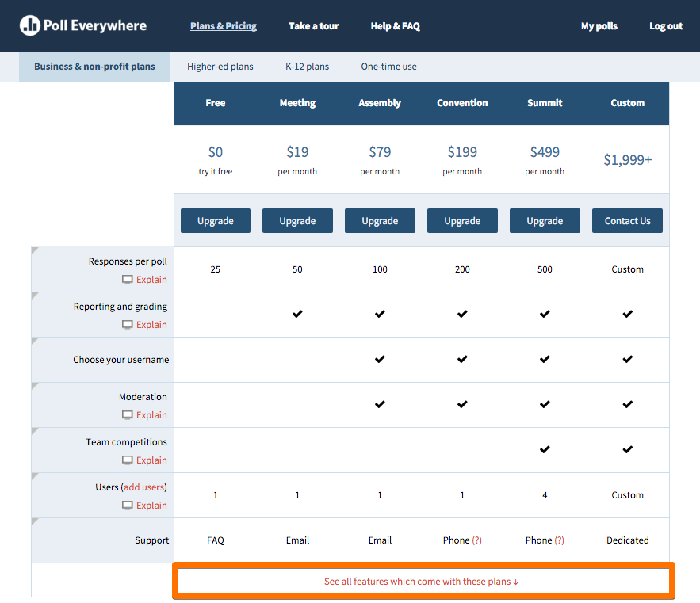Click the (?) next to Summit Phone support
The width and height of the screenshot is (700, 603).
coord(560,540)
